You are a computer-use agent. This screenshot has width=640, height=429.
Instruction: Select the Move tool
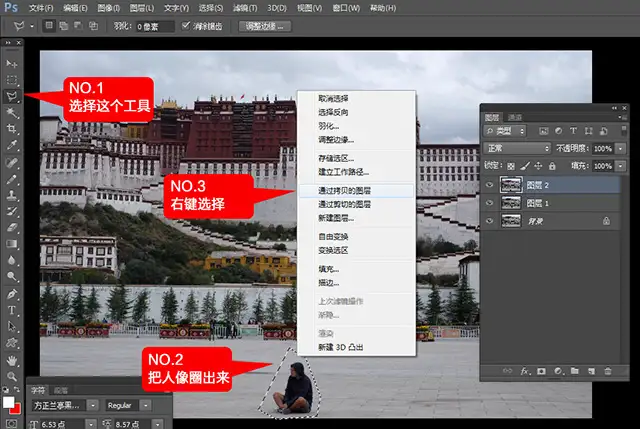click(x=11, y=64)
